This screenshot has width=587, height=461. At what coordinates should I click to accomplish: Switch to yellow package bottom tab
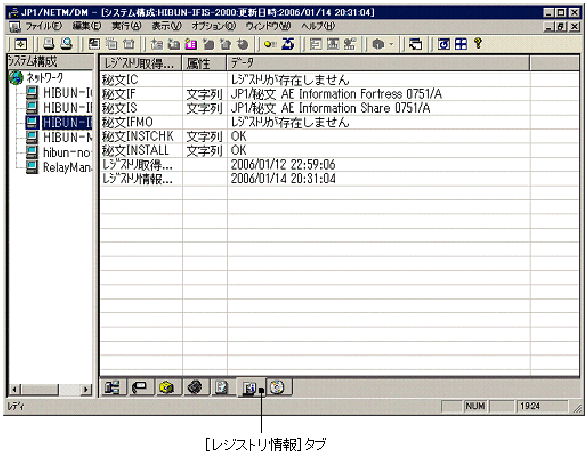click(167, 387)
